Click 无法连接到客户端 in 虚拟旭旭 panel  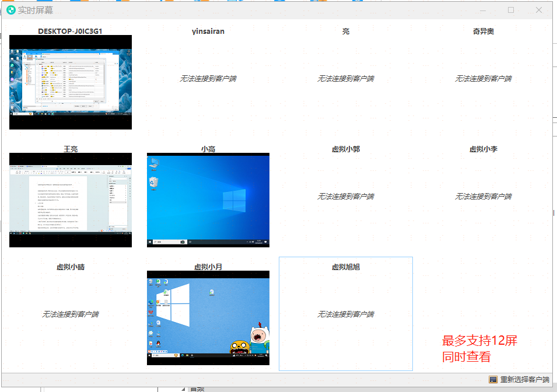coord(346,314)
